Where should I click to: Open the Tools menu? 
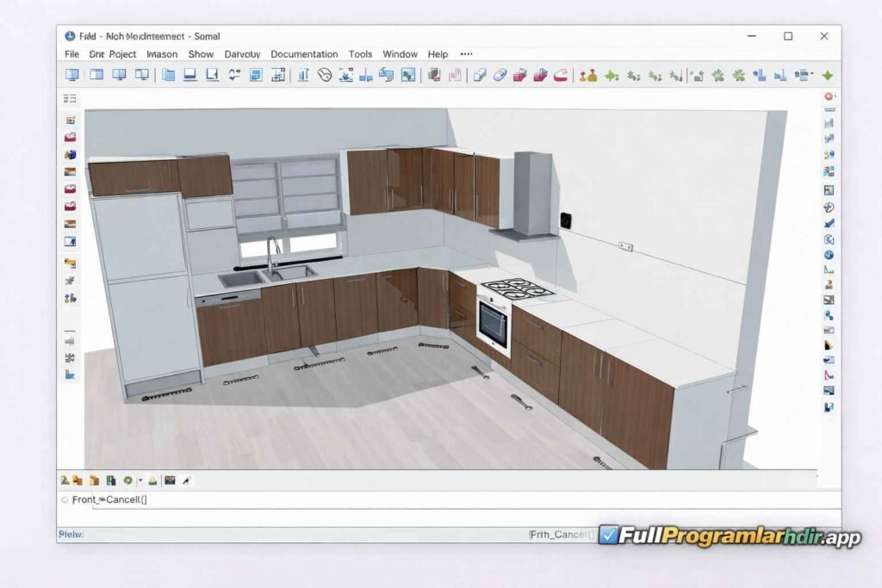coord(360,54)
